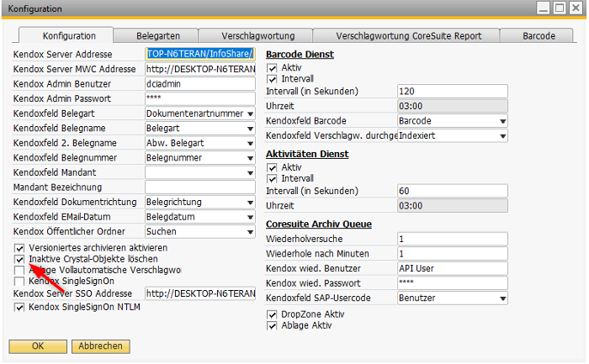Switch to the Belegarten tab

[159, 36]
